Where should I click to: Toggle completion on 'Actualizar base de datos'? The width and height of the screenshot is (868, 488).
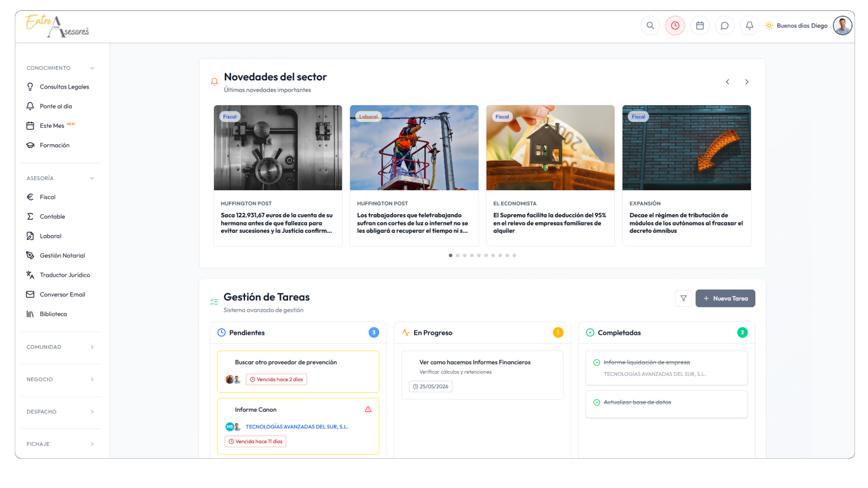[x=596, y=402]
